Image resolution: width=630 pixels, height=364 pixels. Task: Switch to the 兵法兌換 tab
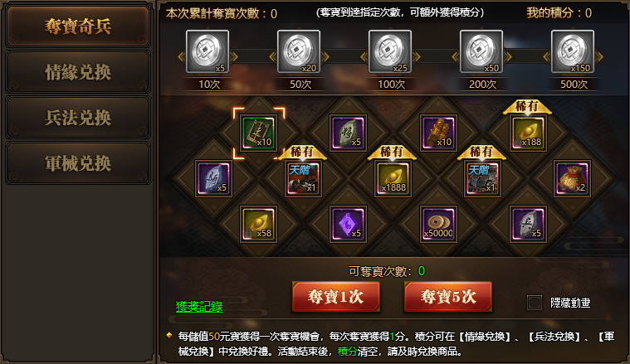coord(78,118)
